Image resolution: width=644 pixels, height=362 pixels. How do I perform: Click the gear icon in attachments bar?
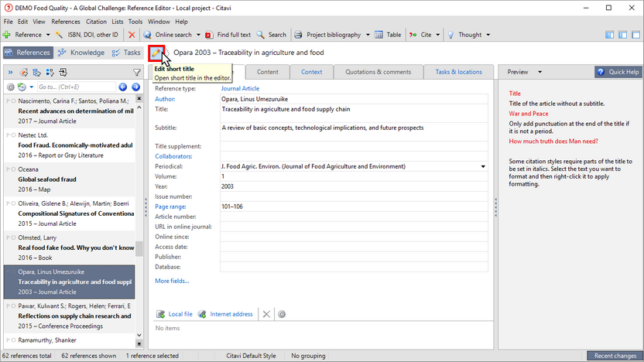[x=282, y=314]
